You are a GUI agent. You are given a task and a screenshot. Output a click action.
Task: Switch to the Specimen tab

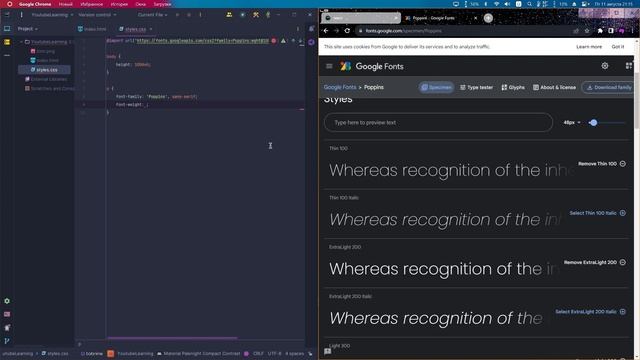436,87
